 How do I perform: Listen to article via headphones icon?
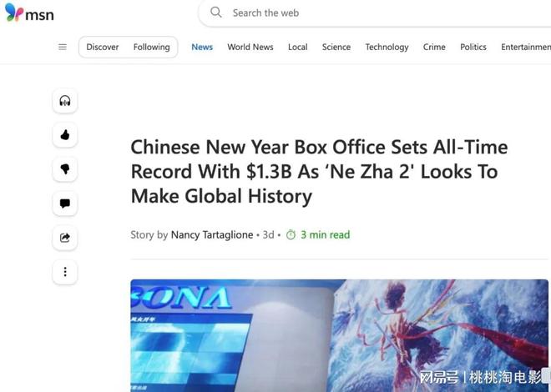click(65, 101)
